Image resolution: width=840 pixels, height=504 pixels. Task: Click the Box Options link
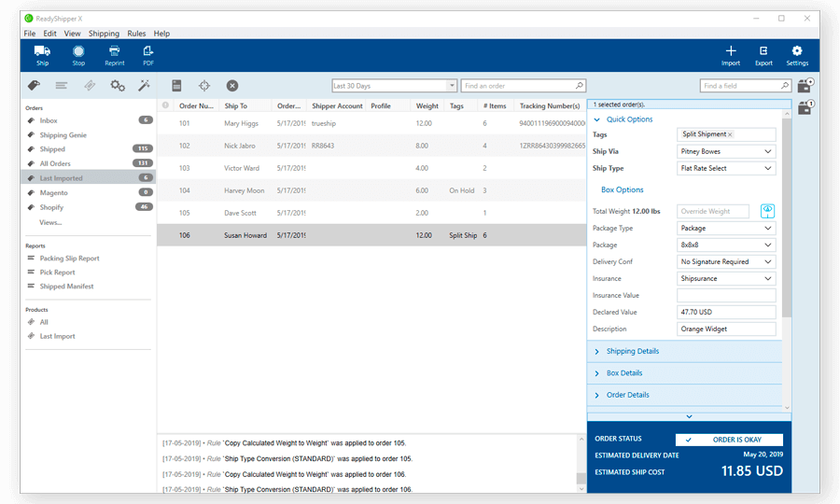pyautogui.click(x=622, y=189)
